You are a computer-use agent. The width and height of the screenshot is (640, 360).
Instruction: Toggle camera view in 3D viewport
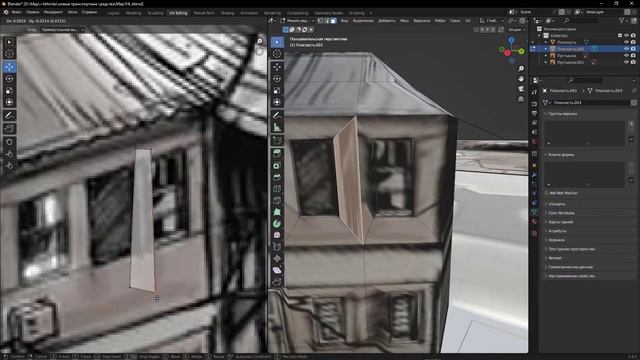[x=521, y=89]
